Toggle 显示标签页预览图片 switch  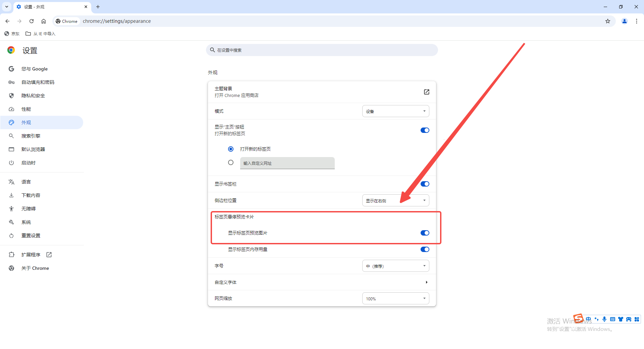(425, 233)
